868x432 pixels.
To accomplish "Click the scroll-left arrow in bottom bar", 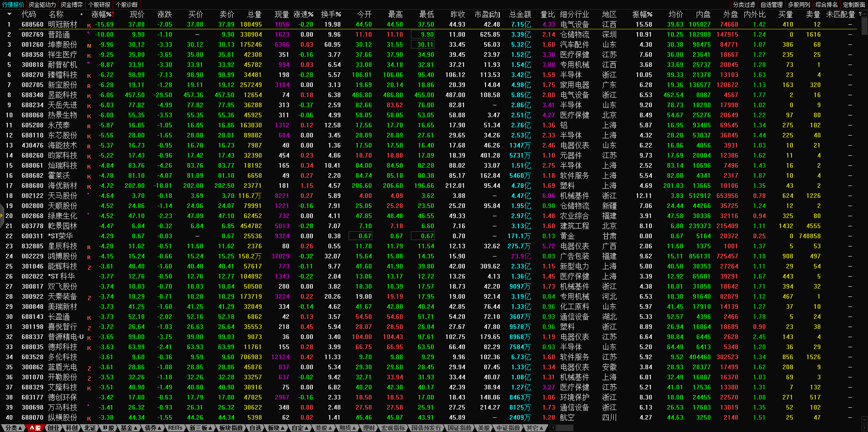I will (553, 428).
